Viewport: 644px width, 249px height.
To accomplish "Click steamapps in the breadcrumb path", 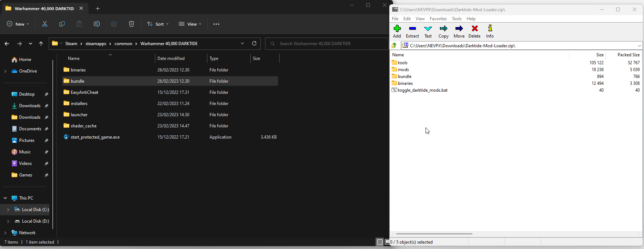I will [96, 44].
